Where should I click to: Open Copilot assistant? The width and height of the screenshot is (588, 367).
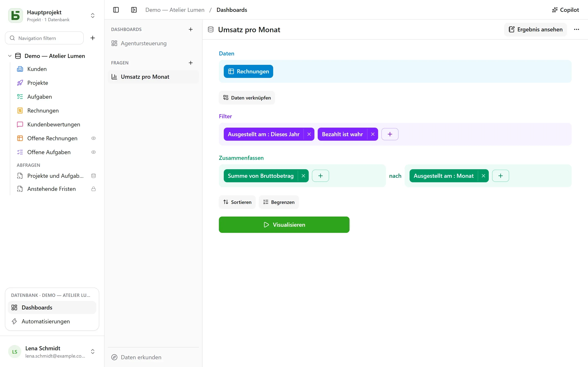click(x=565, y=10)
